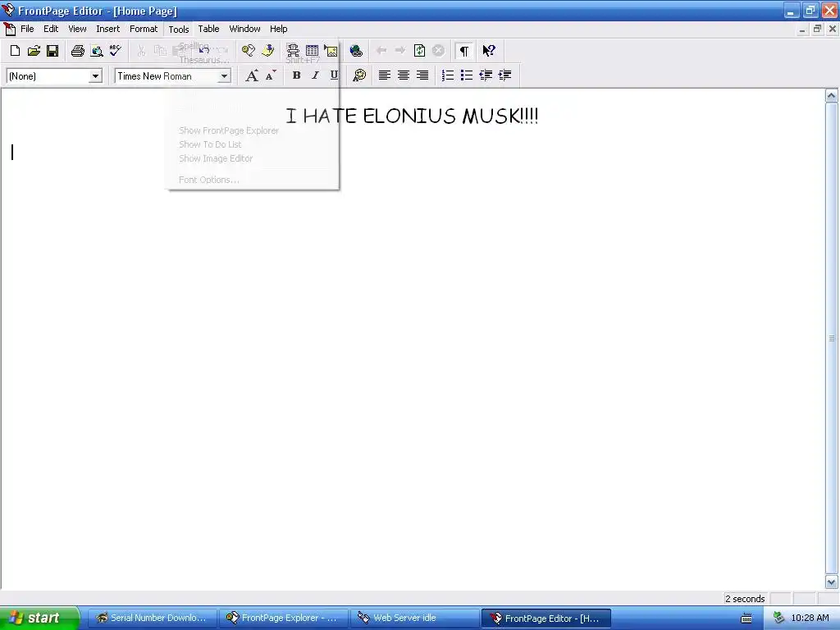Open the Table menu
840x630 pixels.
coord(208,29)
